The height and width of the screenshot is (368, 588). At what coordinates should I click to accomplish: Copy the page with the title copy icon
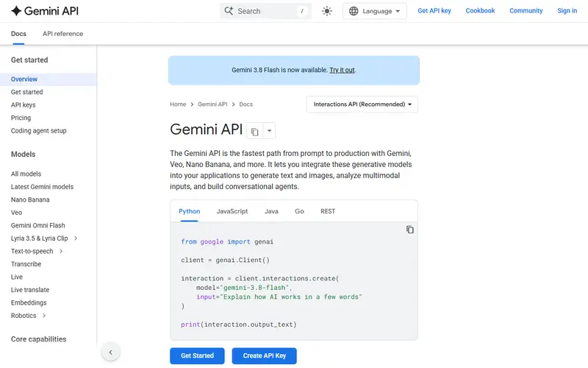coord(254,131)
